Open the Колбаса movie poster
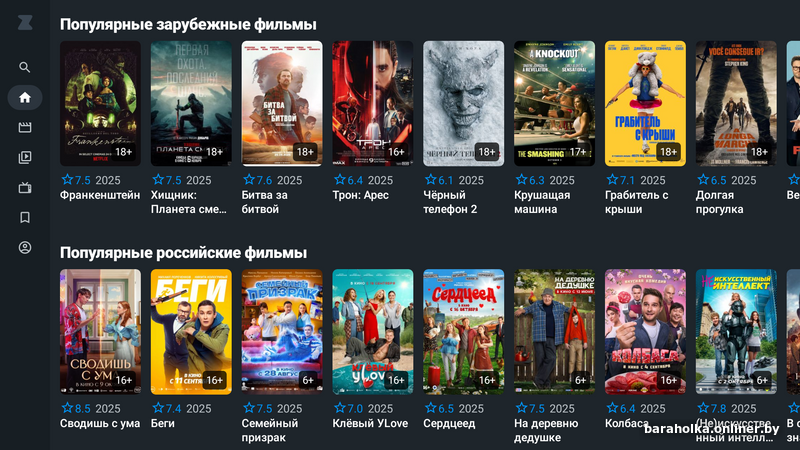 pos(645,332)
